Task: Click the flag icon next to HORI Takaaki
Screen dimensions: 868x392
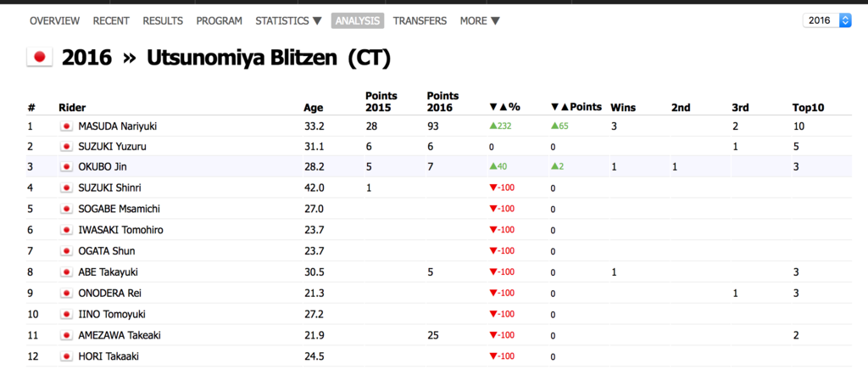Action: (x=66, y=356)
